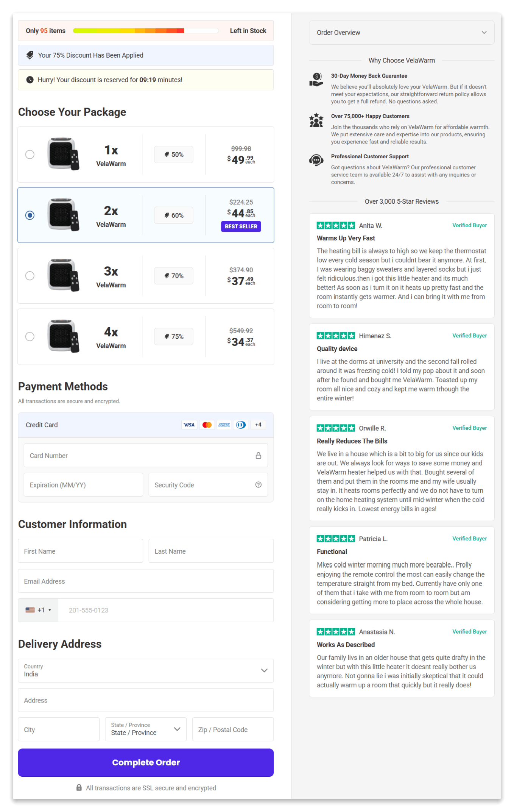The image size is (514, 812).
Task: Focus the Email Address field
Action: [146, 581]
